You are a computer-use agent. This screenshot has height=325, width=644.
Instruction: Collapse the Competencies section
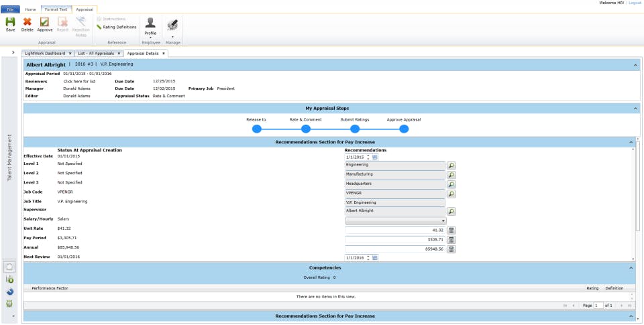click(631, 267)
